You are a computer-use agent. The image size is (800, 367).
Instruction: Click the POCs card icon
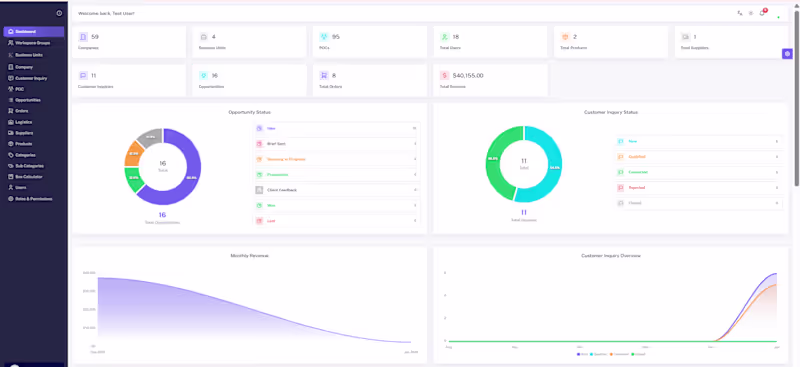[x=323, y=37]
